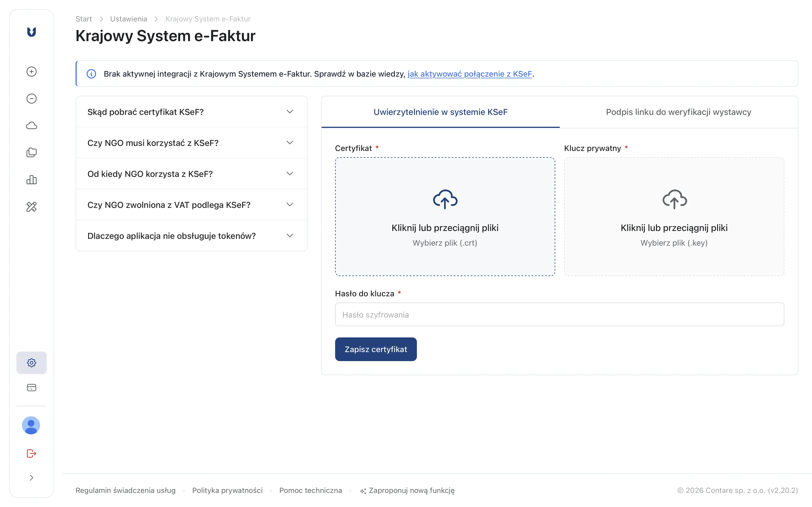Expand "Czy NGO musi korzystać z KSeF?"
Screen dimensions: 812x507
(191, 143)
